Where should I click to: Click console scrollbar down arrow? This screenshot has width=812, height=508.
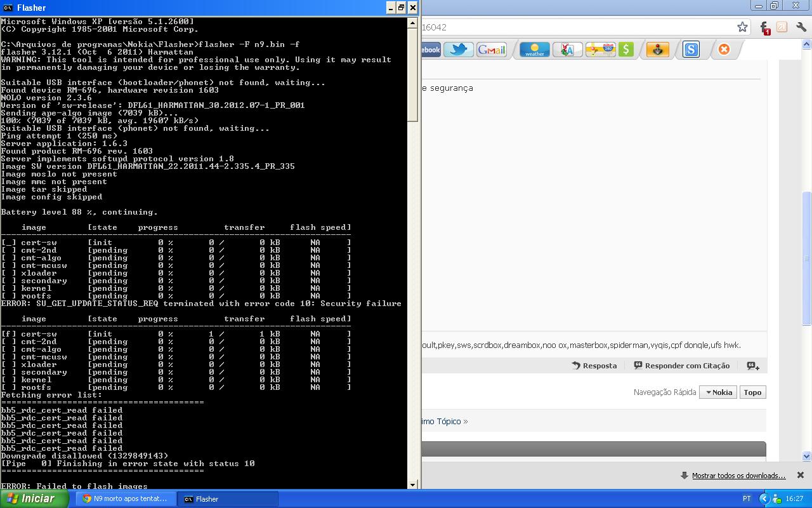pyautogui.click(x=412, y=485)
